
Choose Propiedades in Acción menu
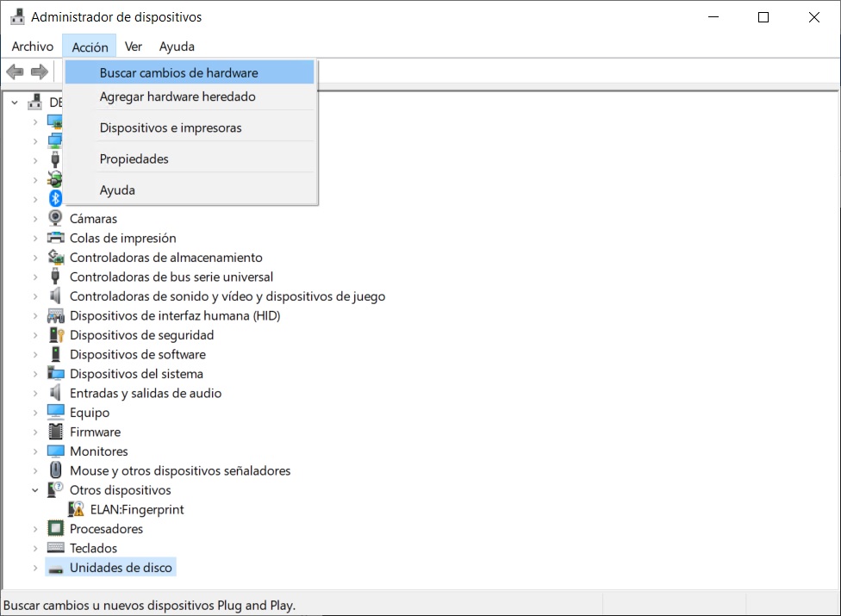coord(190,159)
